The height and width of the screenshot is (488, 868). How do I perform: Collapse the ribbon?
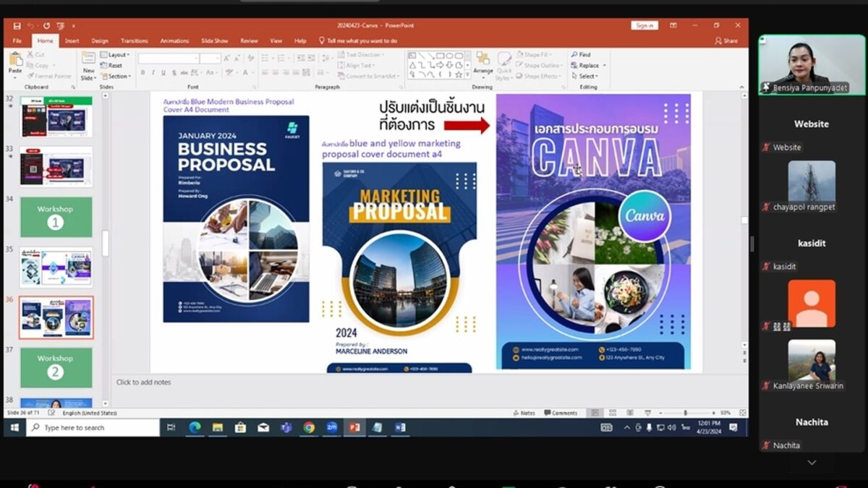(x=741, y=87)
